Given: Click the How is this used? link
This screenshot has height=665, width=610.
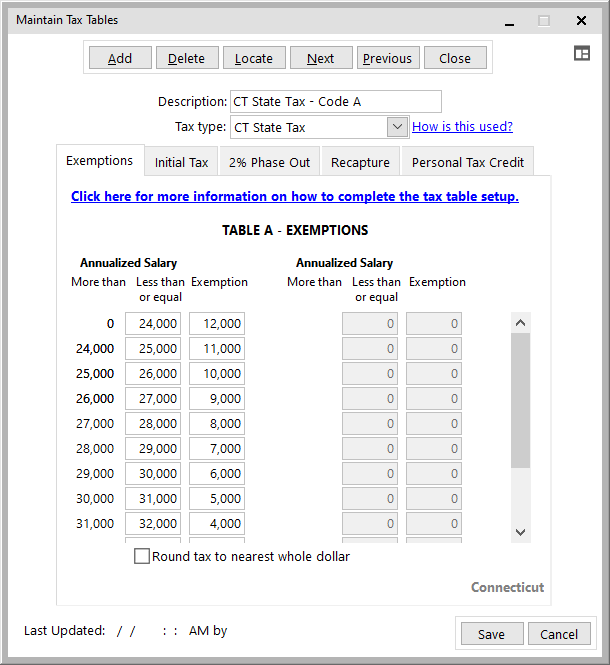Looking at the screenshot, I should point(462,127).
